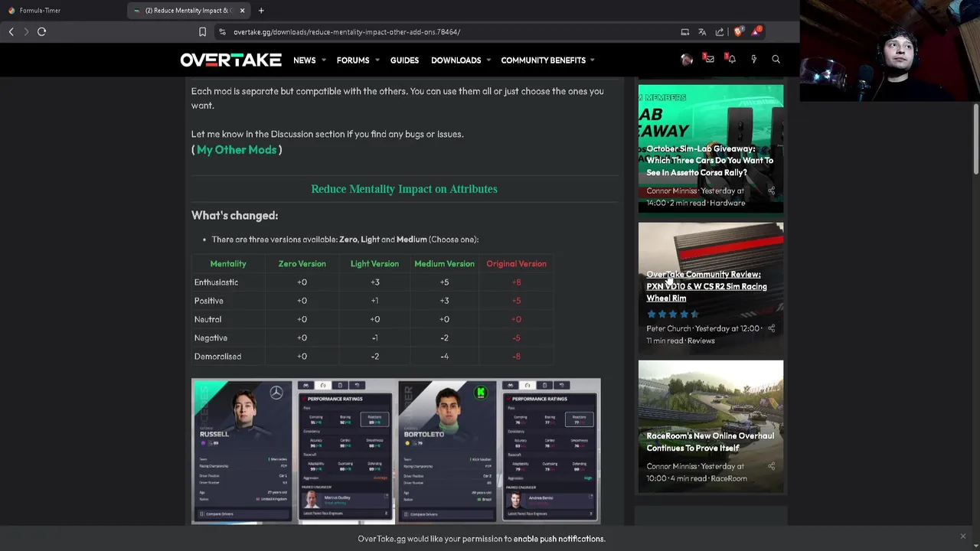Open the alerts bell icon
The image size is (980, 551).
pyautogui.click(x=731, y=60)
